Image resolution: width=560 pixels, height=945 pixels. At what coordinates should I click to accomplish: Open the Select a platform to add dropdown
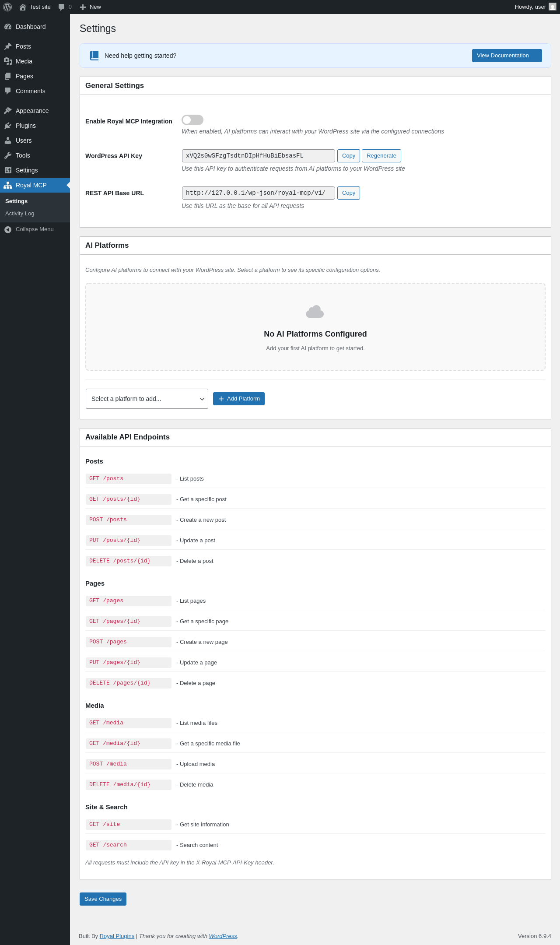click(147, 399)
